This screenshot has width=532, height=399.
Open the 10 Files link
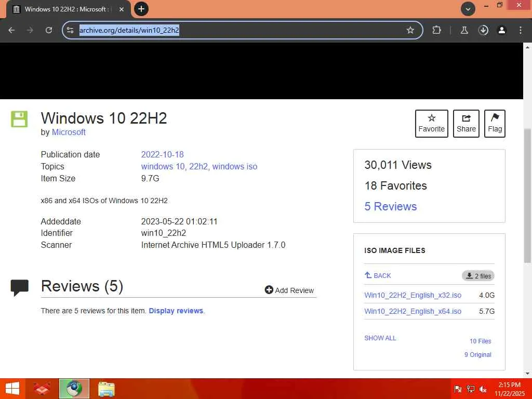pos(480,341)
